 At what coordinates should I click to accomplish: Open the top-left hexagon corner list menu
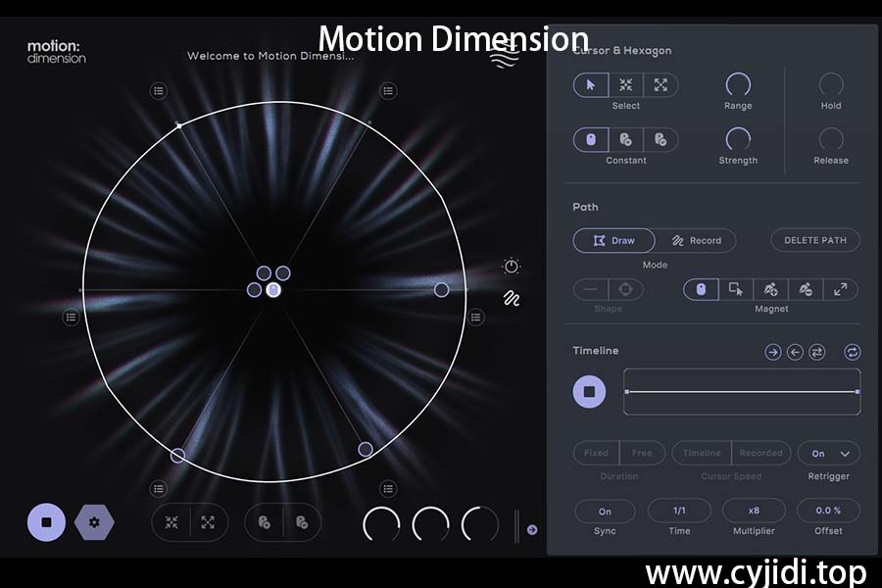(x=159, y=90)
